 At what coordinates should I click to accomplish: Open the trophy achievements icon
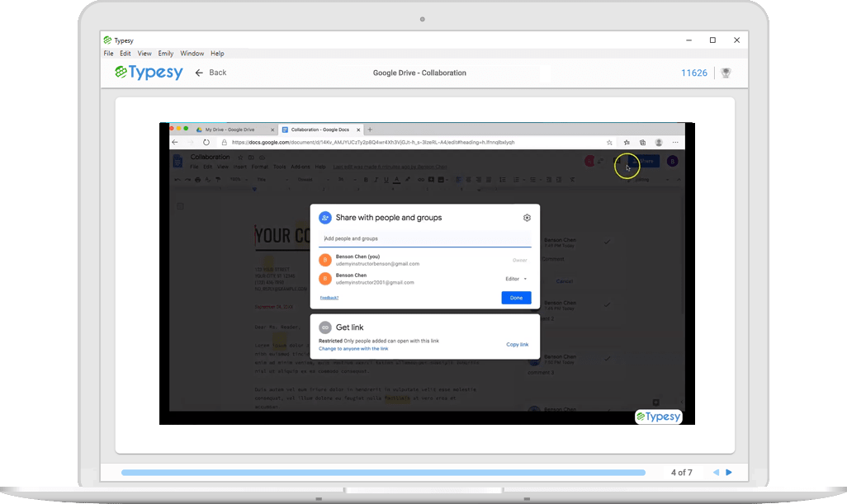tap(726, 73)
